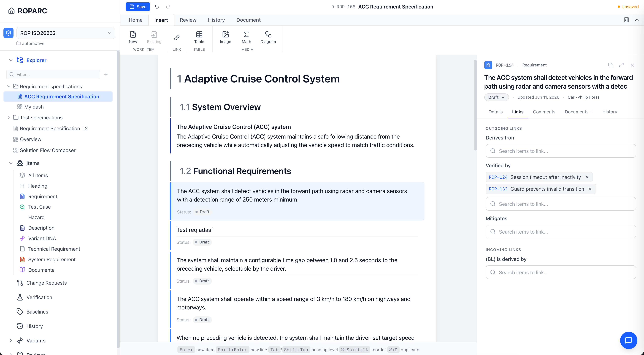Image resolution: width=644 pixels, height=355 pixels.
Task: Open Overview dashboard in Explorer
Action: pos(30,139)
